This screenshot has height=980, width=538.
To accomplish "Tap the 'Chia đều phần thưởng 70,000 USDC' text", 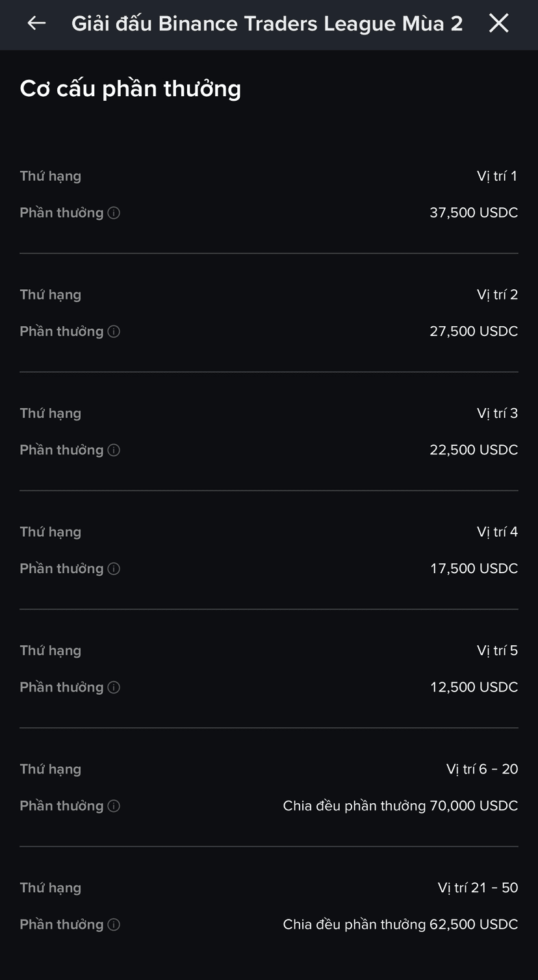I will 400,806.
